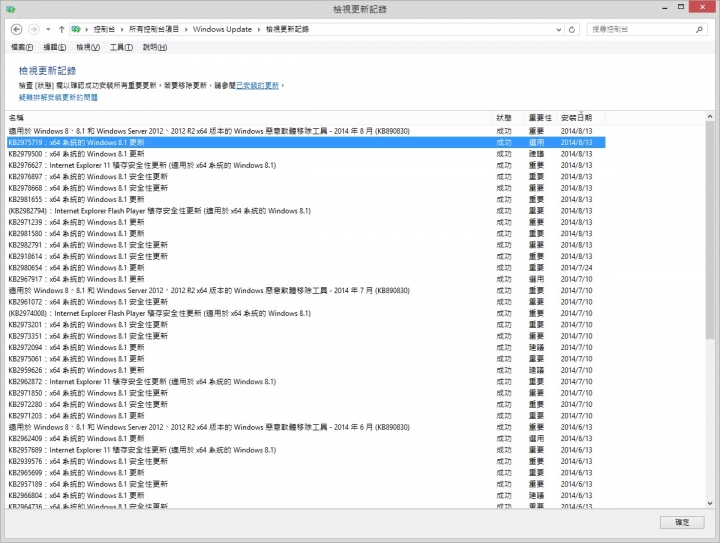Expand chevron after 控制台 in breadcrumb
Screen dimensions: 720x543
coord(122,29)
